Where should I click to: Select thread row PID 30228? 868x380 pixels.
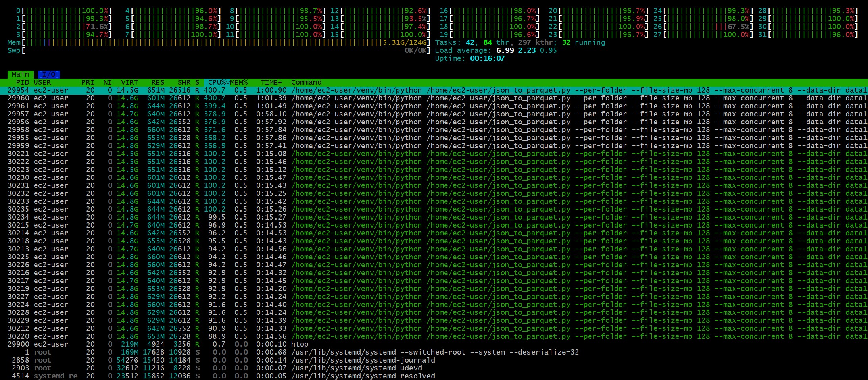pos(434,312)
